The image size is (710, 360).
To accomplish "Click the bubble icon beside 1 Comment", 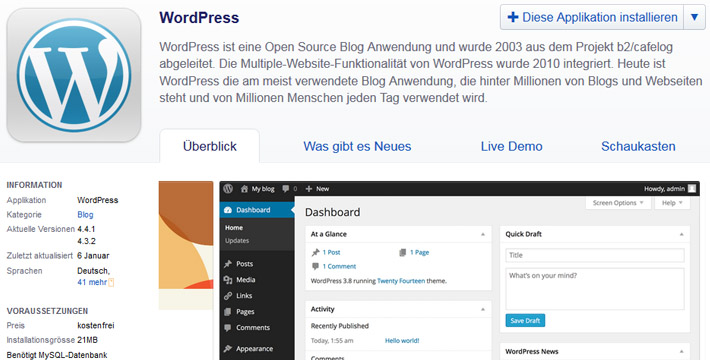I will [x=315, y=266].
